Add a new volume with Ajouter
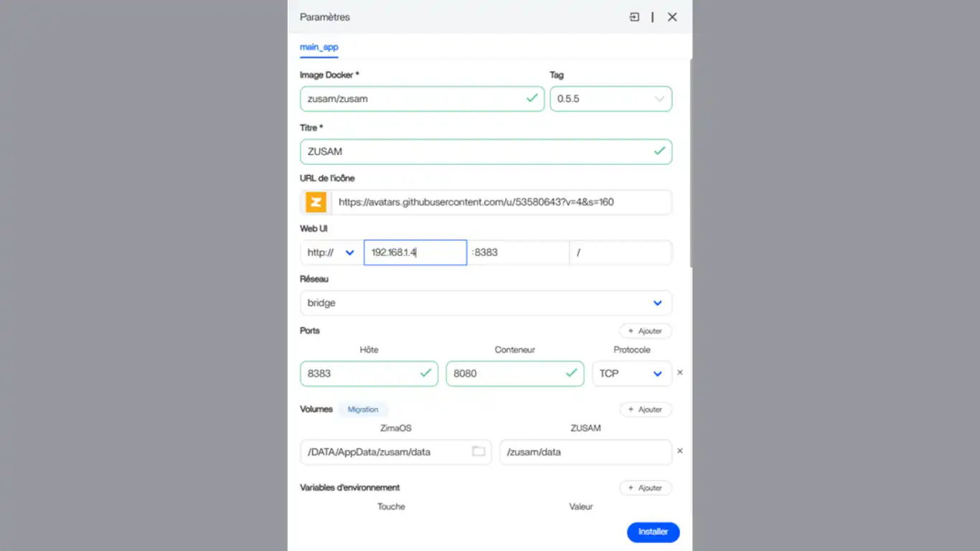Image resolution: width=980 pixels, height=551 pixels. pos(646,410)
